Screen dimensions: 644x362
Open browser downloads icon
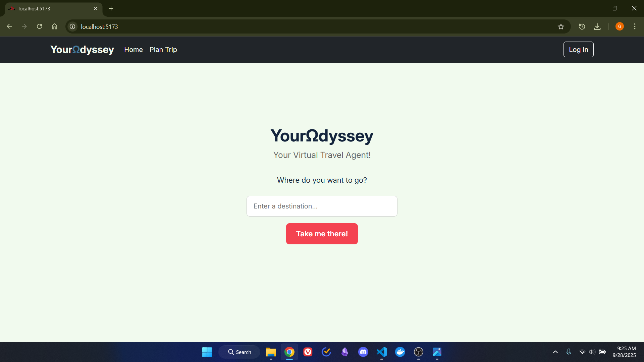tap(597, 26)
